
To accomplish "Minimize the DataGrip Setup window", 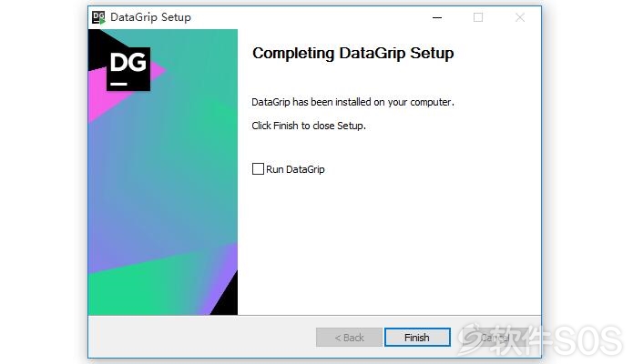I will (x=437, y=17).
